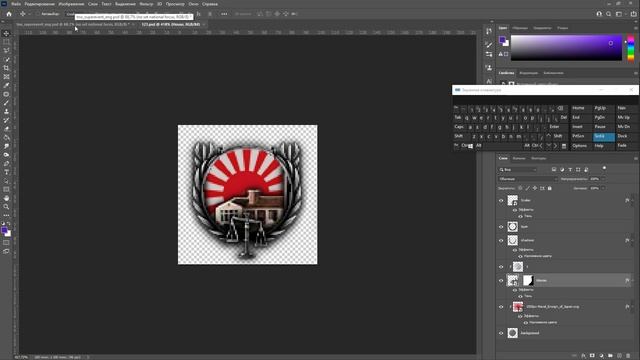Select the Crop tool
The width and height of the screenshot is (640, 360).
(6, 68)
